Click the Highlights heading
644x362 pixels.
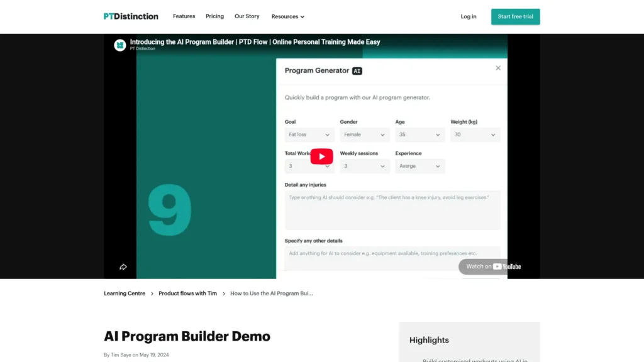click(x=429, y=340)
